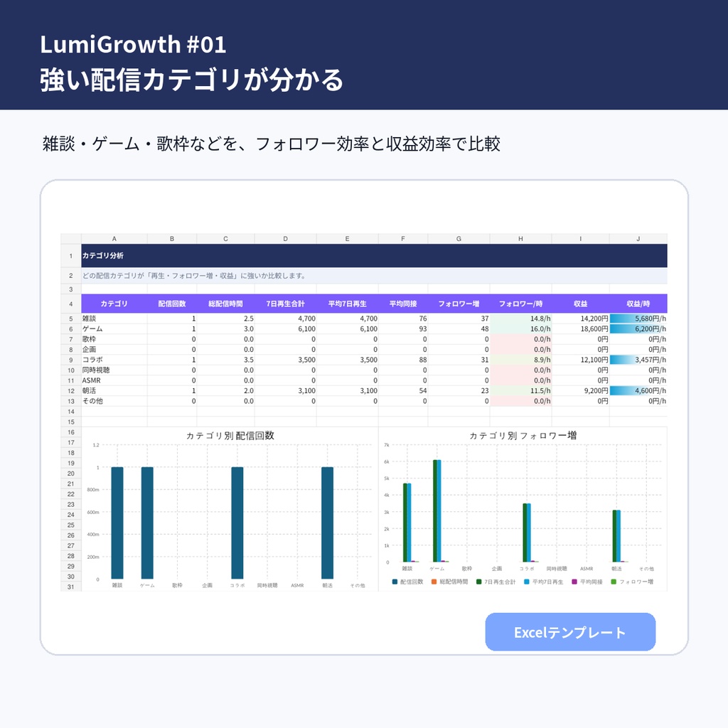Select the ゲーム category cell

point(114,328)
